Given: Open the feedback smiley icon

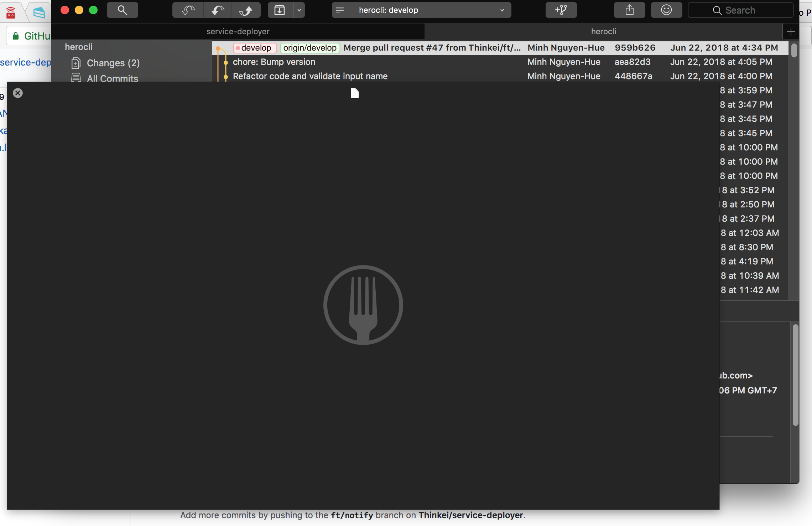Looking at the screenshot, I should 666,10.
